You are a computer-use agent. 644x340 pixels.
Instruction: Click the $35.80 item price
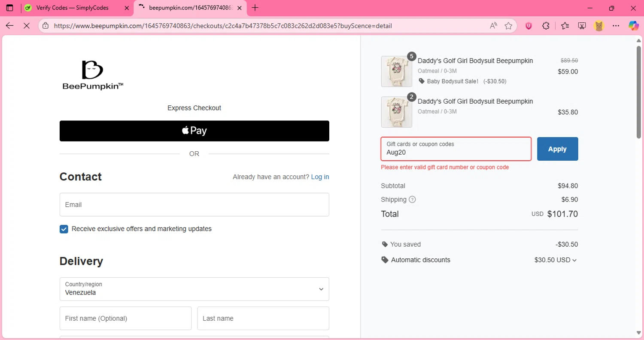point(568,112)
